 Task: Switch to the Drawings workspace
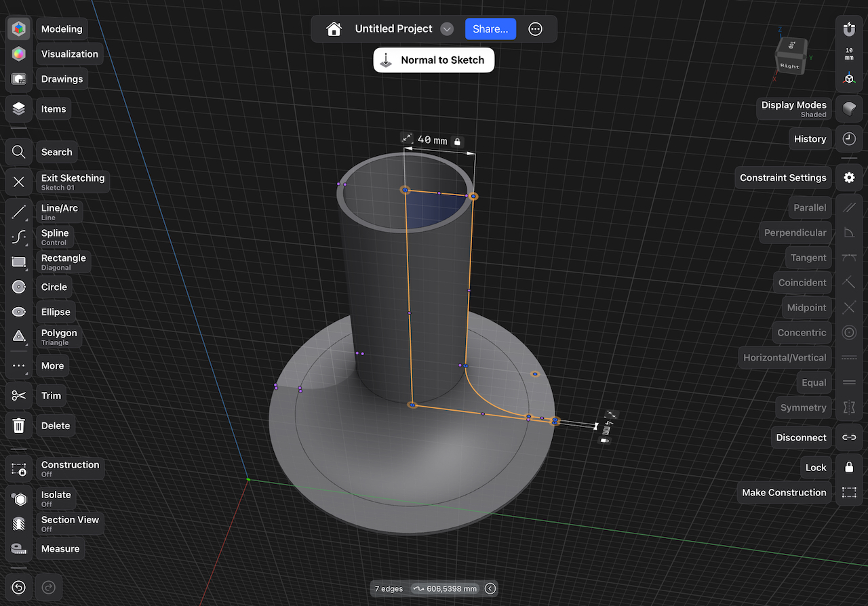tap(19, 79)
